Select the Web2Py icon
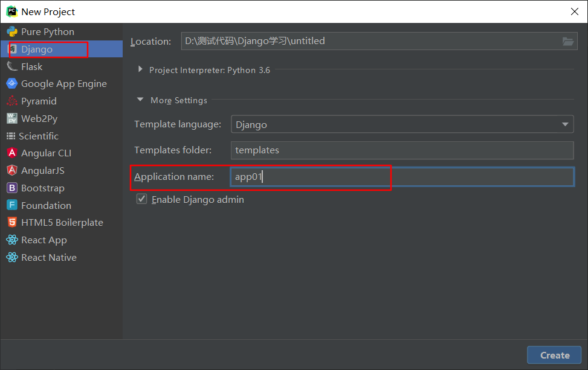Image resolution: width=588 pixels, height=370 pixels. click(12, 118)
